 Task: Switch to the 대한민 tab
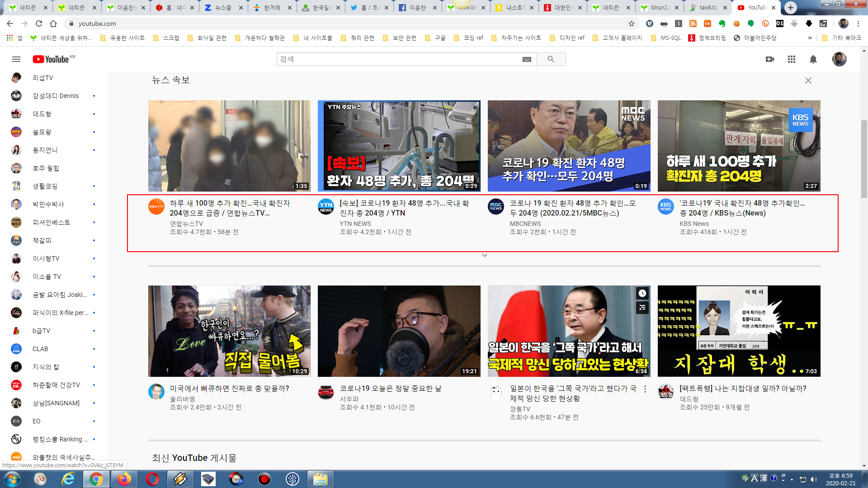coord(563,8)
